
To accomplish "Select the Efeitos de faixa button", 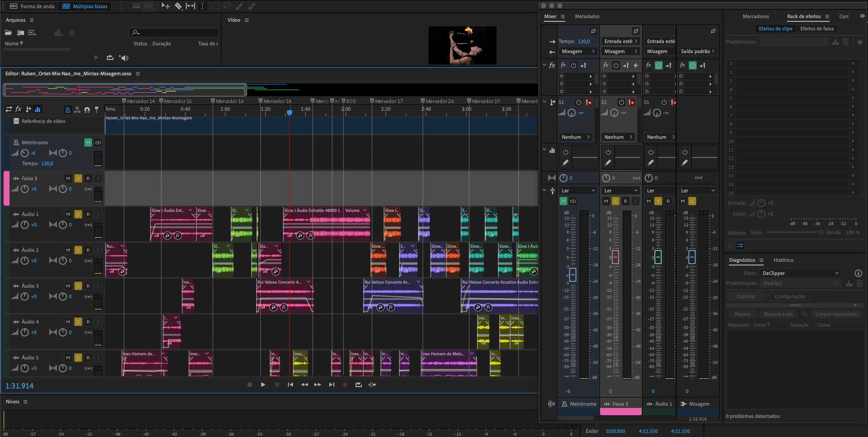I will click(817, 29).
